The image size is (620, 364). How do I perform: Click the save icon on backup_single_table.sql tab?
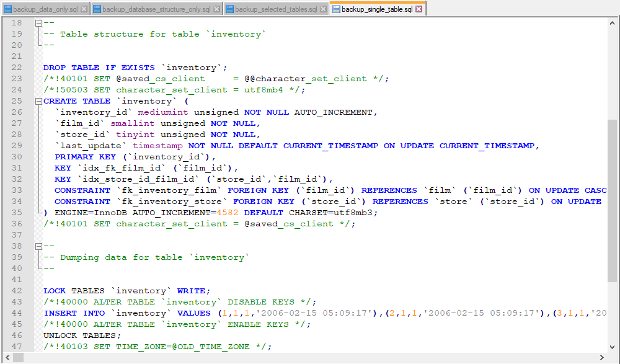click(336, 9)
